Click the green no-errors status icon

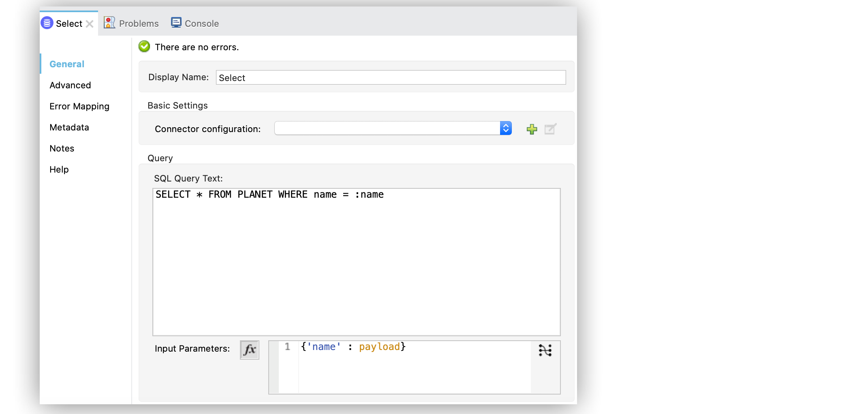point(144,47)
